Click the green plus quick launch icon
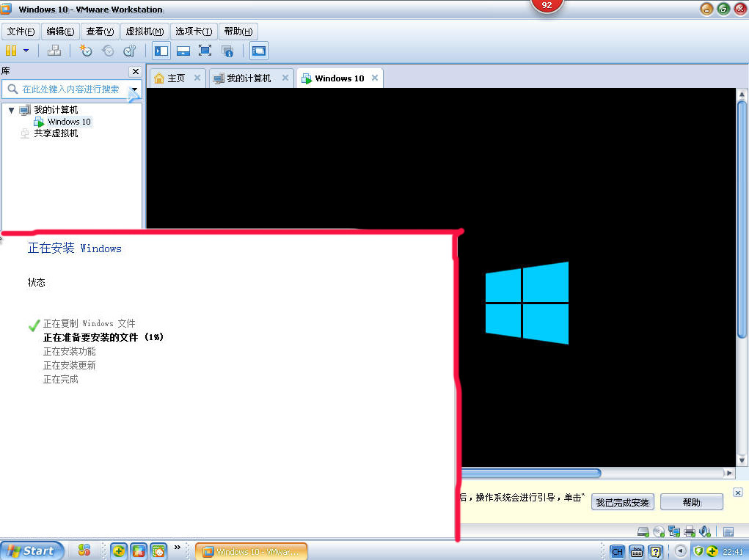 (118, 551)
